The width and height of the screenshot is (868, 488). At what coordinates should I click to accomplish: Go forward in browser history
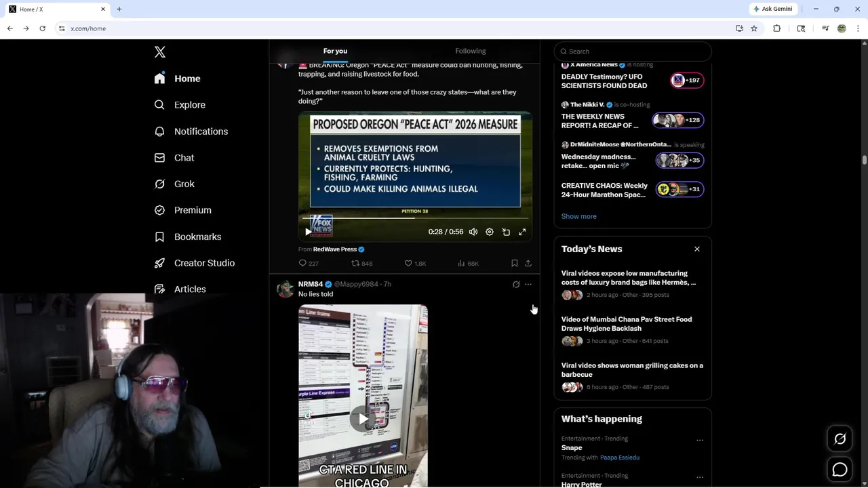(26, 28)
